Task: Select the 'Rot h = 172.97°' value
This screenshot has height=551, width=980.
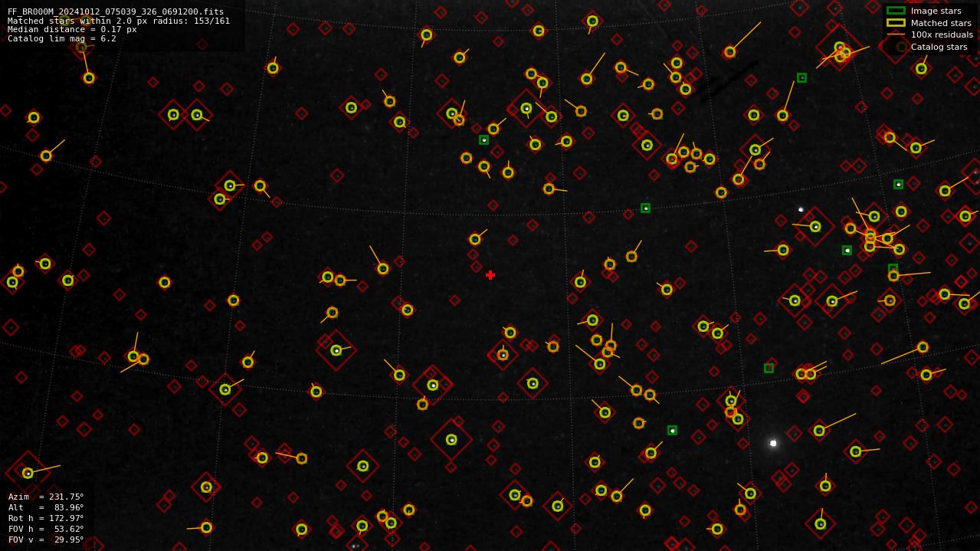Action: pyautogui.click(x=46, y=518)
